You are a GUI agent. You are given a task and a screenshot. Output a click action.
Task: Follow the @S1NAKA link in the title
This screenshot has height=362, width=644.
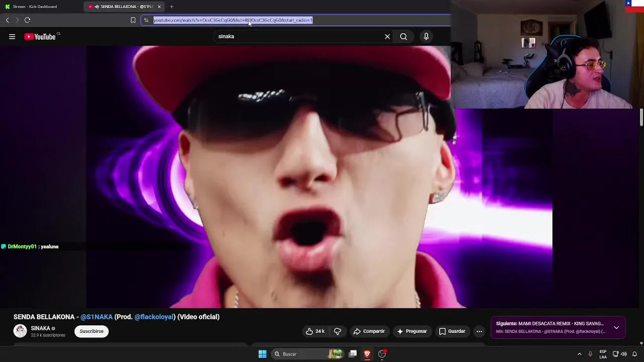(x=97, y=317)
